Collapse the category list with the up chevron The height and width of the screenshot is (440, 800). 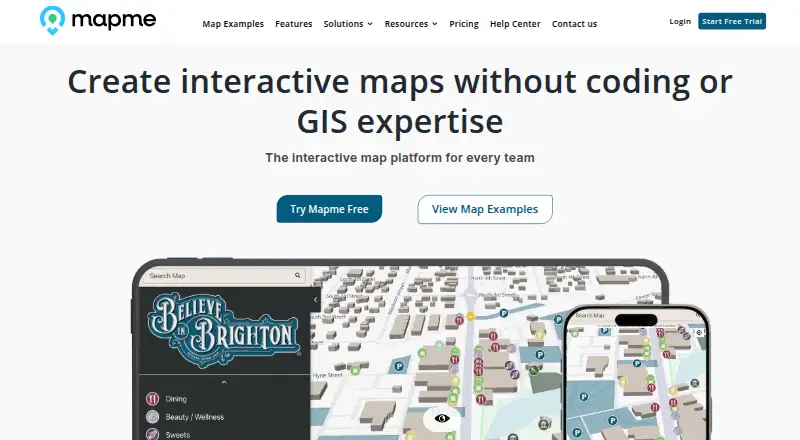click(x=223, y=382)
